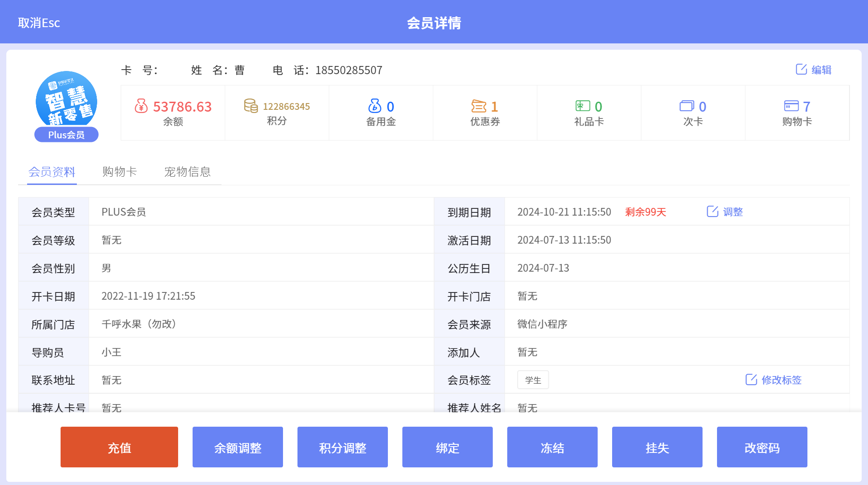Click 修改标签 link

tap(782, 380)
